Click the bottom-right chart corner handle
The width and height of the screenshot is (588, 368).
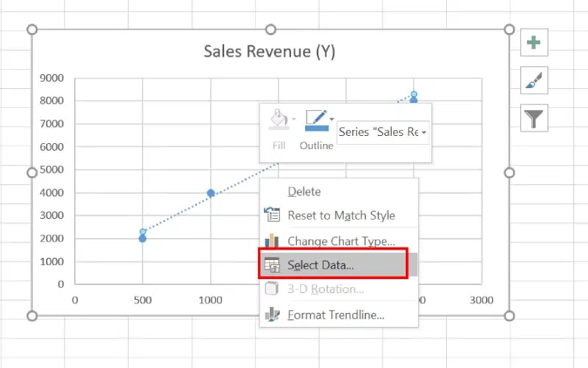click(x=509, y=316)
